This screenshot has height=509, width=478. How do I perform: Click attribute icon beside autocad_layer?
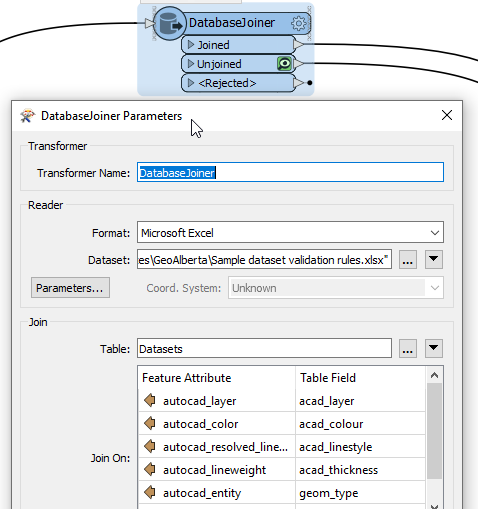tap(150, 400)
